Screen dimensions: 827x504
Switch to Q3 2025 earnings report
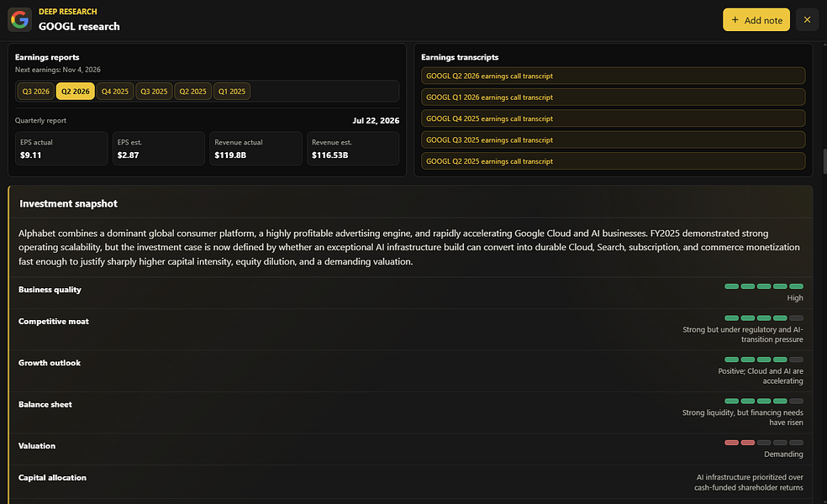coord(154,92)
